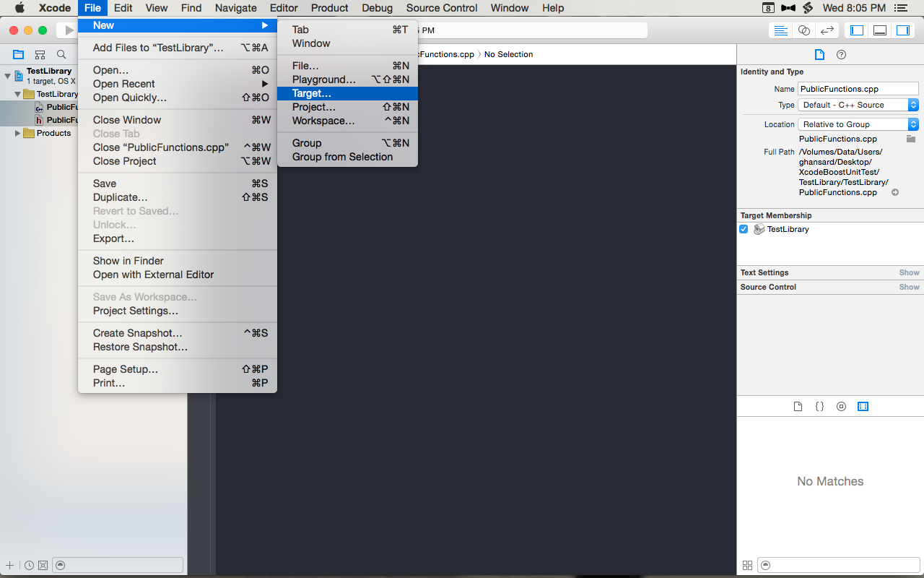Choose Open with External Editor
The height and width of the screenshot is (578, 924).
[178, 275]
